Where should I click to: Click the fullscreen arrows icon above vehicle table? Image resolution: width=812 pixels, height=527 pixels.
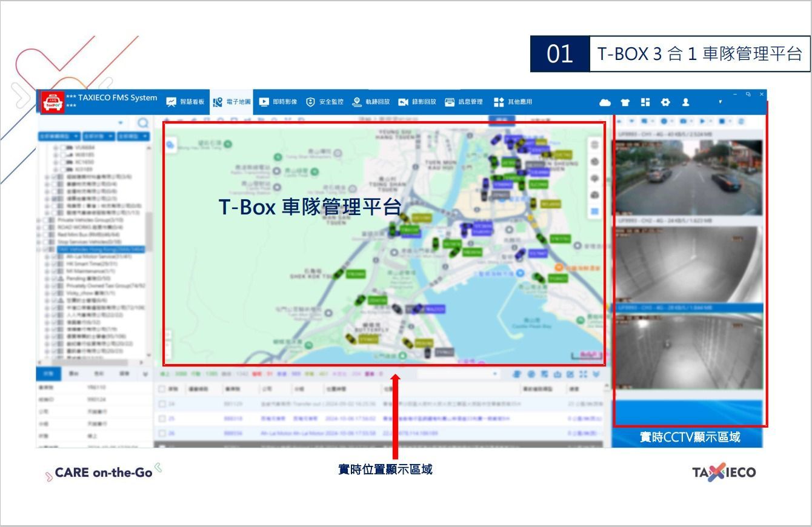pyautogui.click(x=584, y=375)
